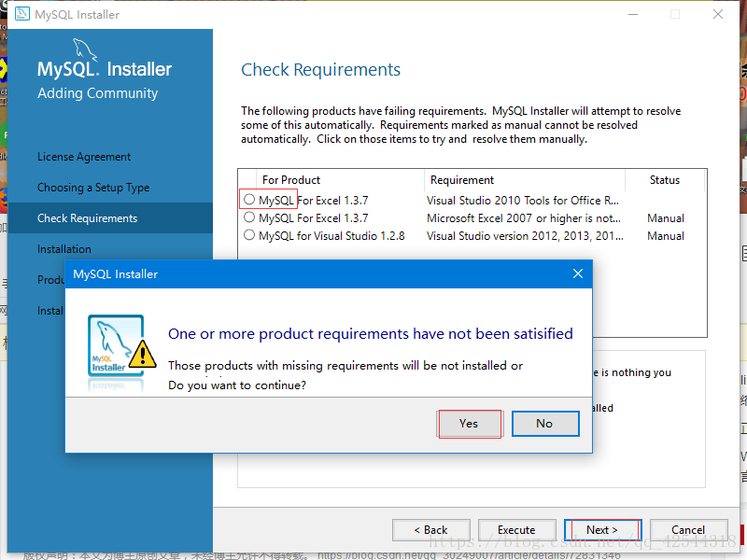Screen dimensions: 747x560
Task: Click the Next > button
Action: 602,529
